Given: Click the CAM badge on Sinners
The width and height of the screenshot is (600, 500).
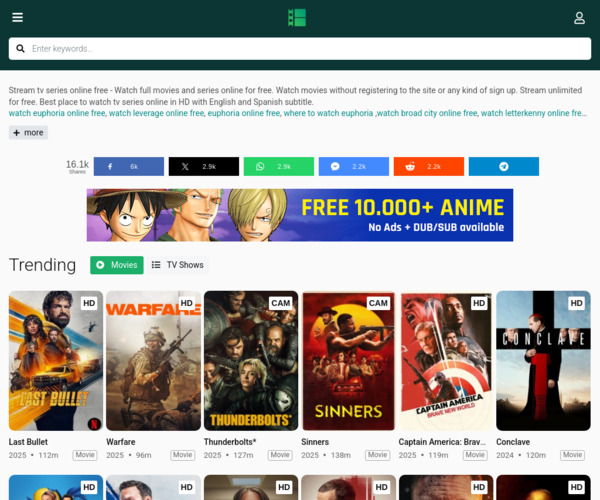Looking at the screenshot, I should (378, 303).
